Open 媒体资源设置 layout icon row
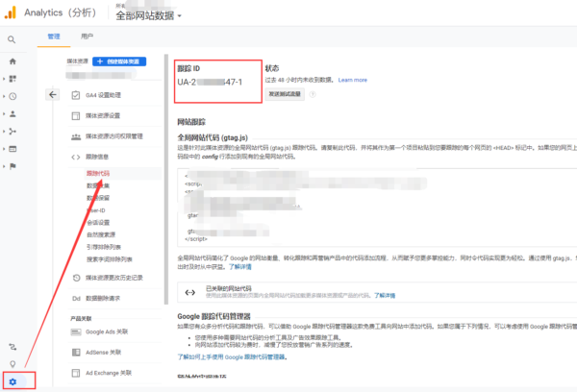This screenshot has height=392, width=577. click(x=114, y=116)
